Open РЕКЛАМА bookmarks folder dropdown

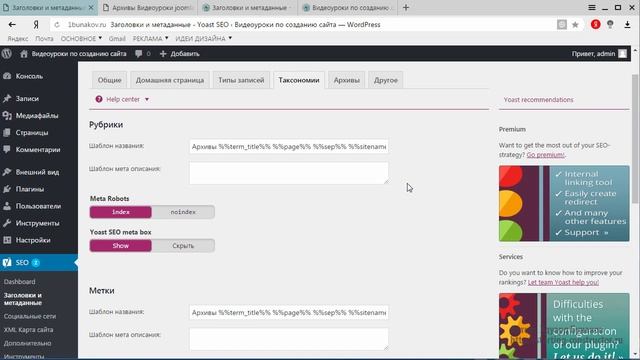(150, 38)
